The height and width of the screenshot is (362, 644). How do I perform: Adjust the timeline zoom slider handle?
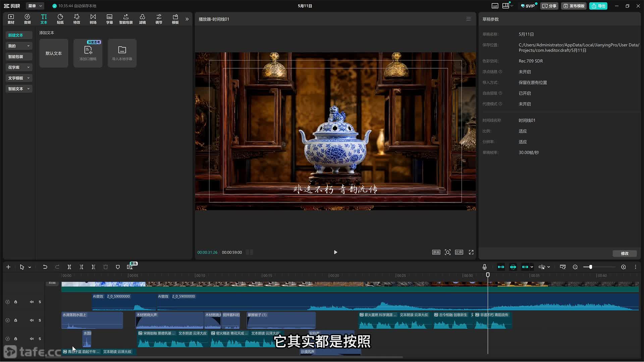tap(590, 267)
